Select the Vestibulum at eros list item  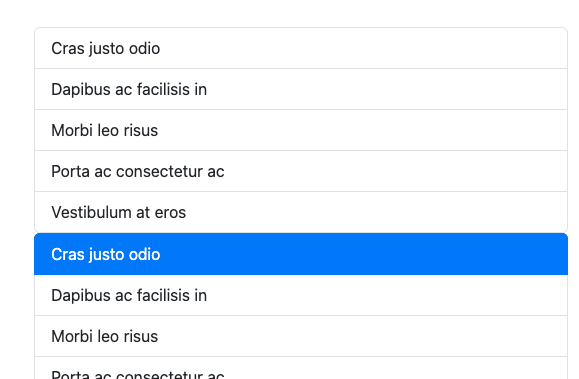tap(301, 212)
